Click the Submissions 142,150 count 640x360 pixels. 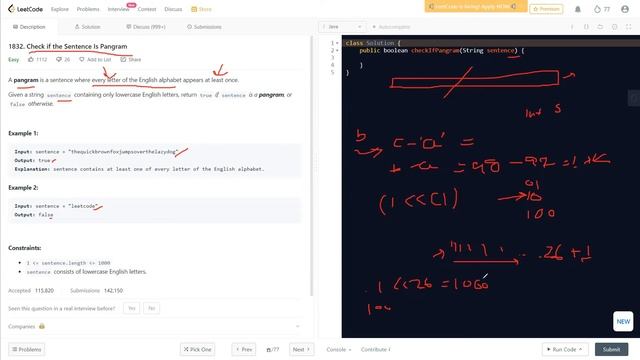pos(96,291)
